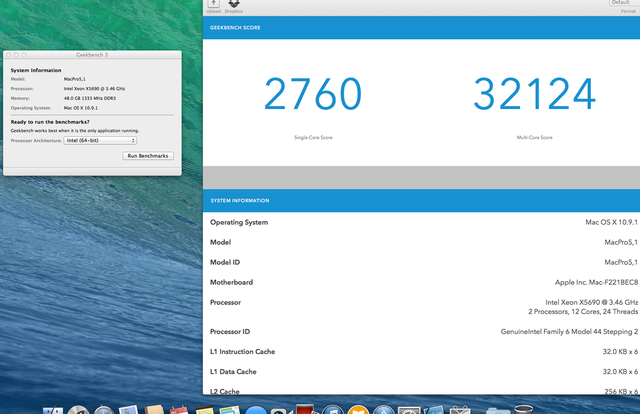Viewport: 640px width, 414px height.
Task: Open the Default format dropdown
Action: tap(623, 2)
